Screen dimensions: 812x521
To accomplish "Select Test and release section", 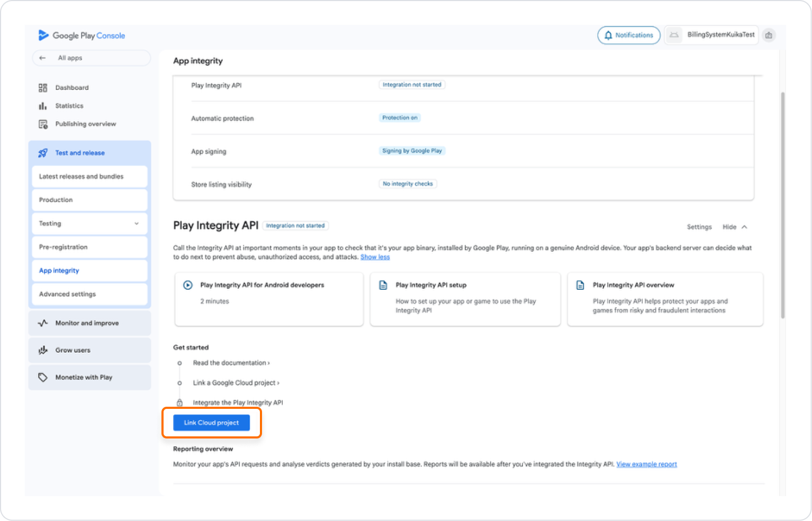I will click(x=90, y=153).
